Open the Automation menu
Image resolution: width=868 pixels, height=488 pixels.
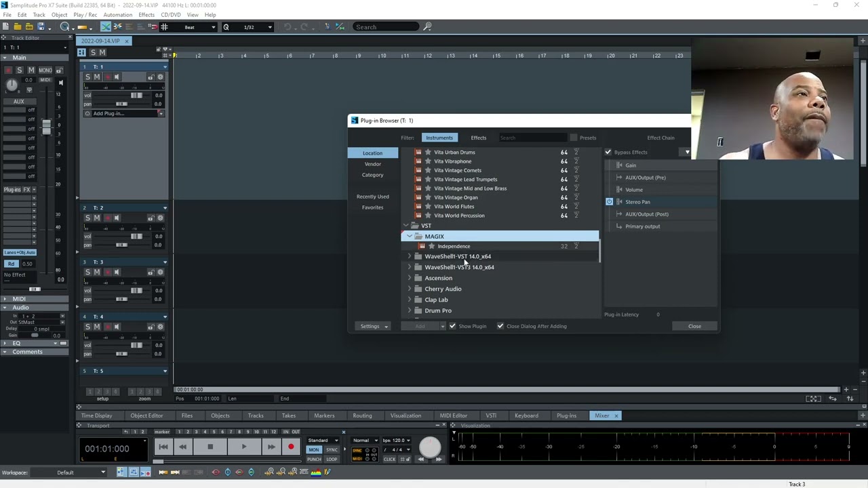[117, 15]
